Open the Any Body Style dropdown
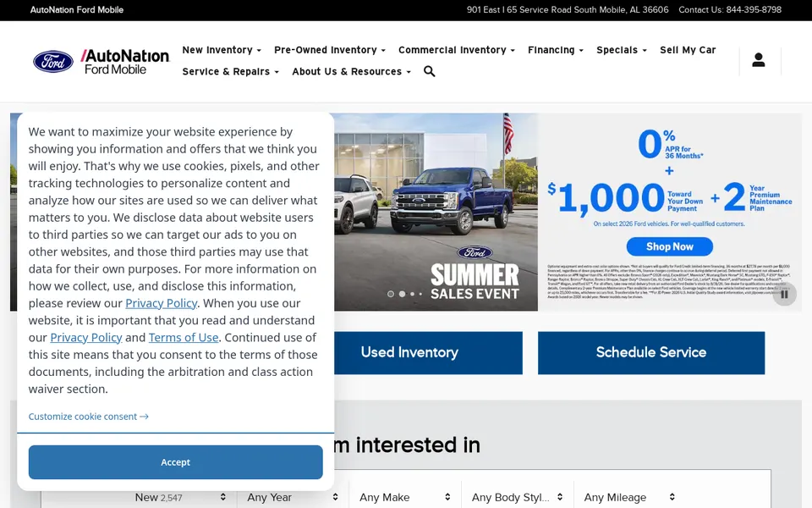Screen dimensions: 812x508 click(518, 497)
